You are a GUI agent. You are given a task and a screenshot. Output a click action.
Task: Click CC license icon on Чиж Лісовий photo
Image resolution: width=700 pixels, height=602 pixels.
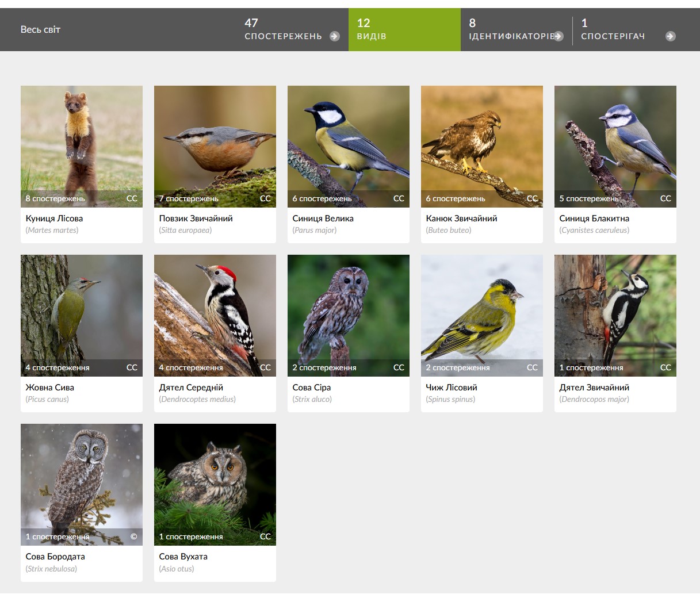click(x=532, y=367)
